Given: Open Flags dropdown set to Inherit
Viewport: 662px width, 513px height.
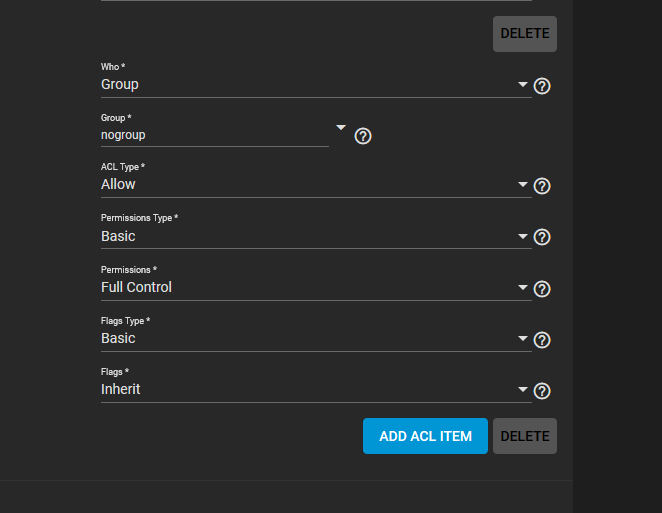Looking at the screenshot, I should tap(316, 389).
